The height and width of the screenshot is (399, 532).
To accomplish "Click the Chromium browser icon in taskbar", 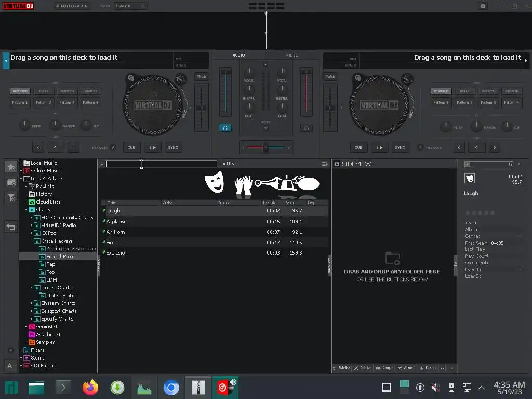I will coord(171,388).
